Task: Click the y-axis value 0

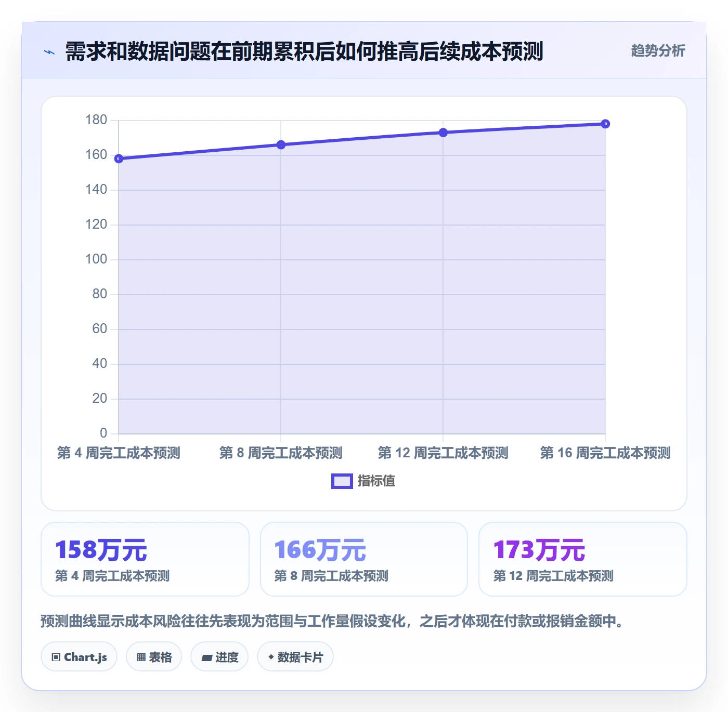Action: [x=103, y=433]
